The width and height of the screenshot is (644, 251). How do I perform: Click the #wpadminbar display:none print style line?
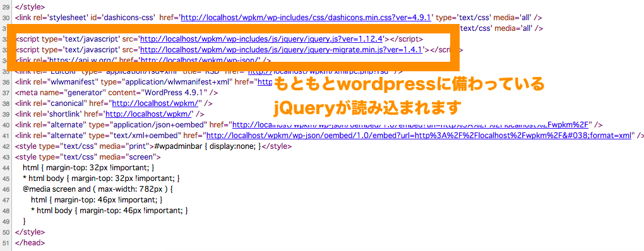pyautogui.click(x=153, y=146)
